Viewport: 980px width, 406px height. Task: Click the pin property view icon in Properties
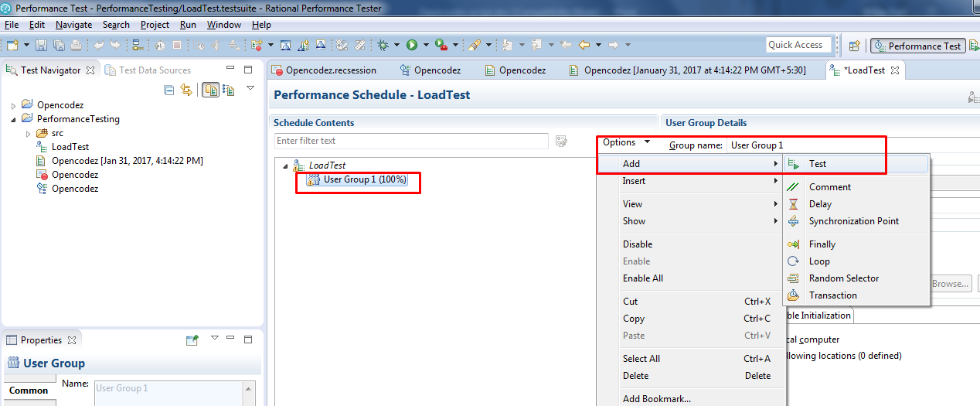tap(192, 339)
